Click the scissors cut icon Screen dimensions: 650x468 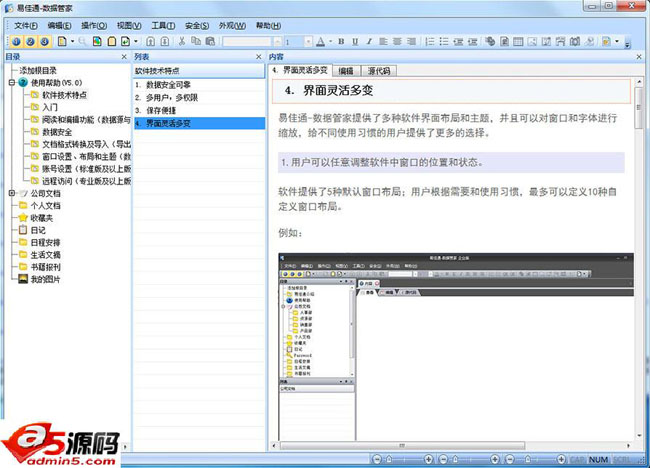pyautogui.click(x=182, y=41)
